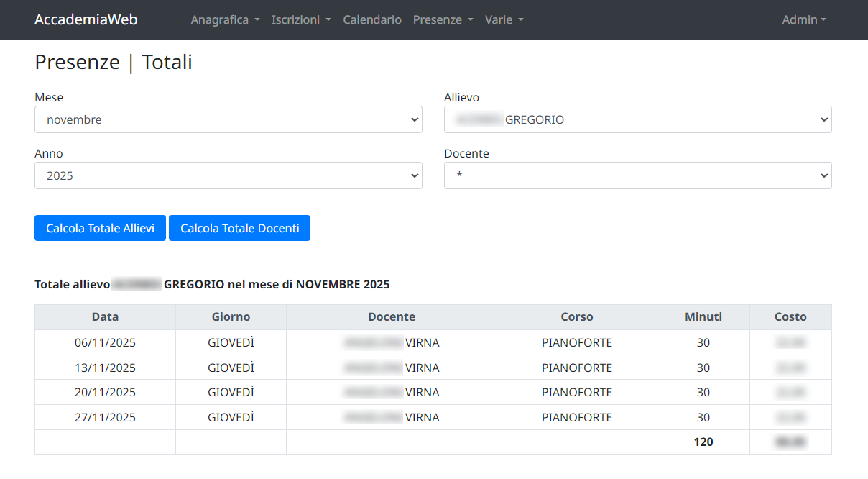Click PIANOFORTE in the 13/11/2025 row
This screenshot has width=868, height=479.
coord(576,368)
